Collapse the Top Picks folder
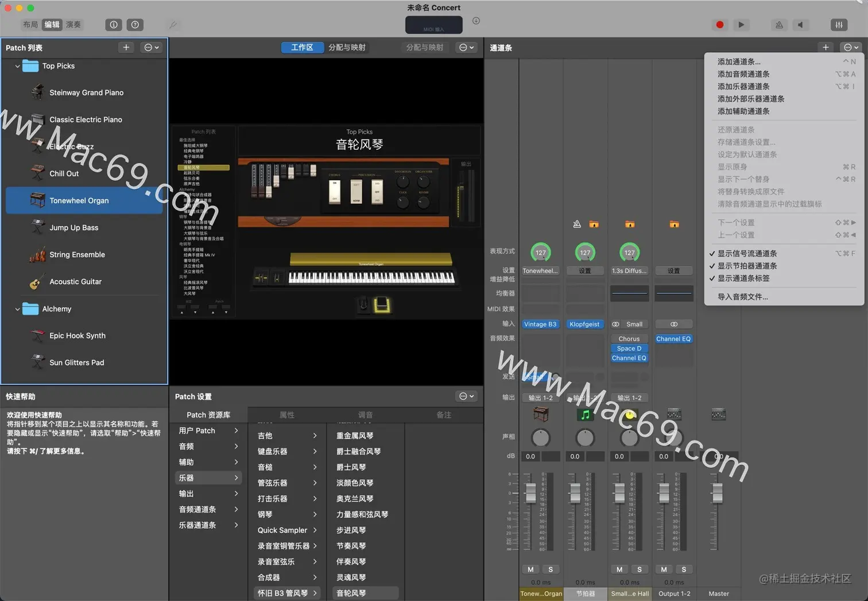Viewport: 868px width, 601px height. pos(17,66)
